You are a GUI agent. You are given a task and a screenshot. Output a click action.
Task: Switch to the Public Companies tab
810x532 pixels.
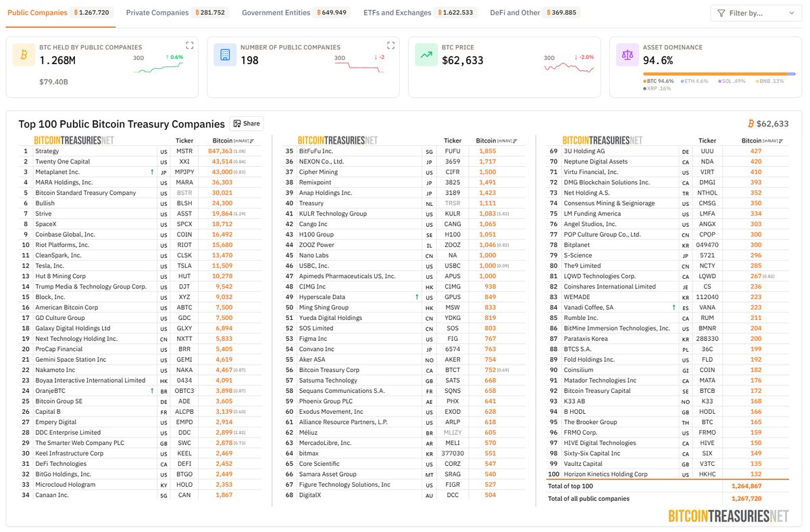point(59,12)
